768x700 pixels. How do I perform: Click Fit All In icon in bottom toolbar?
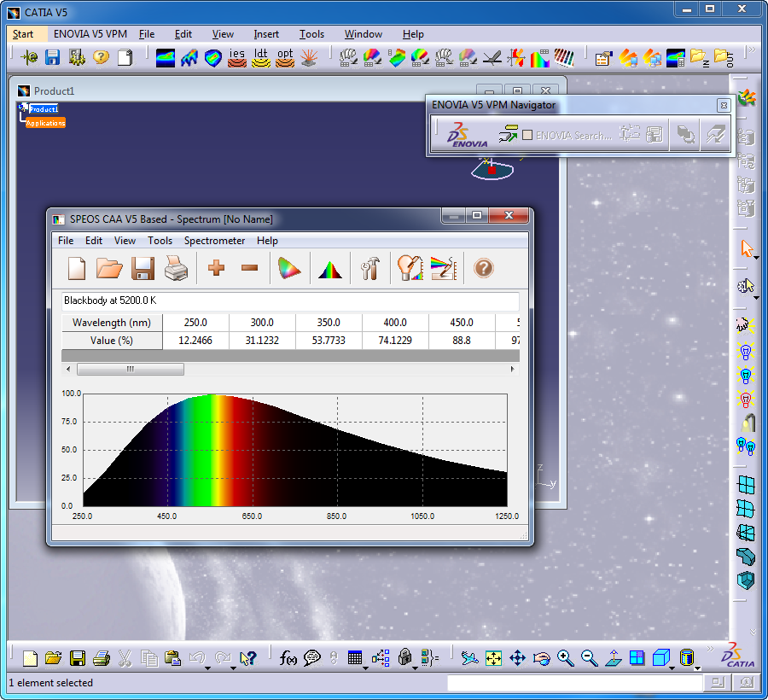coord(493,658)
